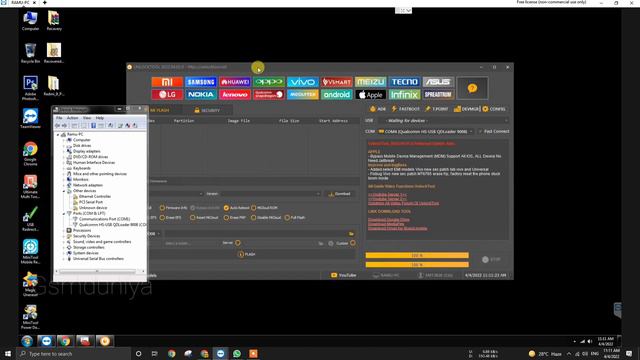This screenshot has height=360, width=640.
Task: Select the Android logo tile
Action: pos(336,95)
